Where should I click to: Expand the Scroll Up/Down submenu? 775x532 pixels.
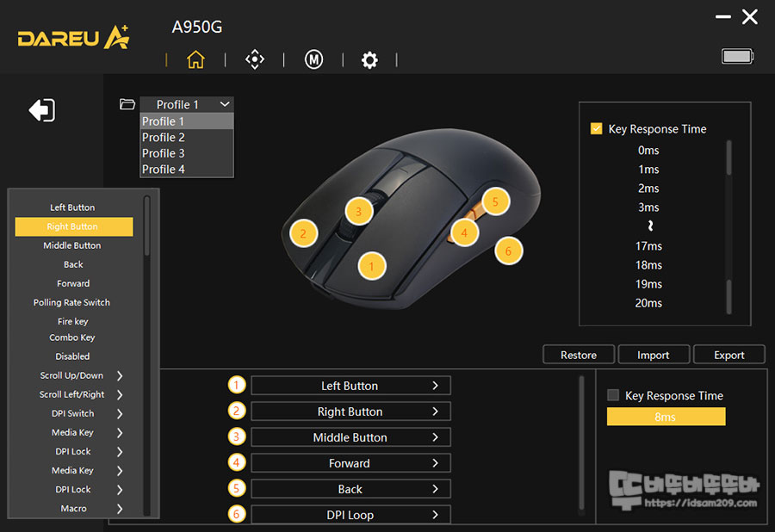pyautogui.click(x=120, y=376)
